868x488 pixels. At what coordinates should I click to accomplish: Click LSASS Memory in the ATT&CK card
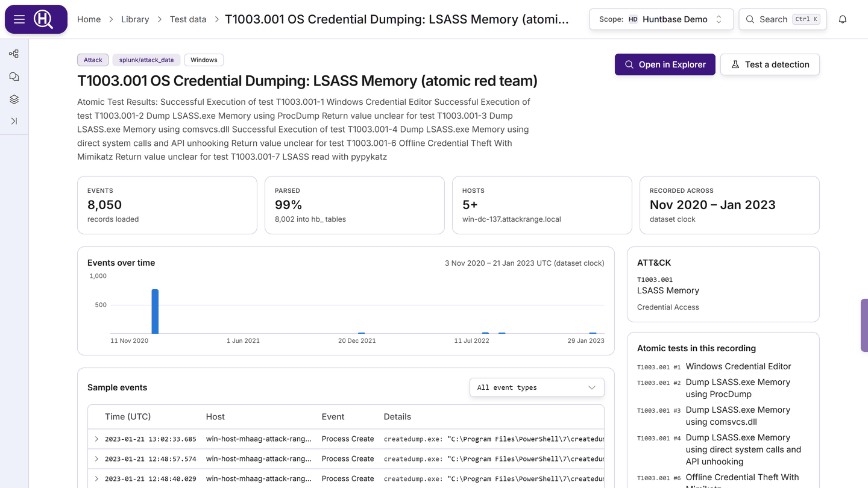click(x=668, y=290)
